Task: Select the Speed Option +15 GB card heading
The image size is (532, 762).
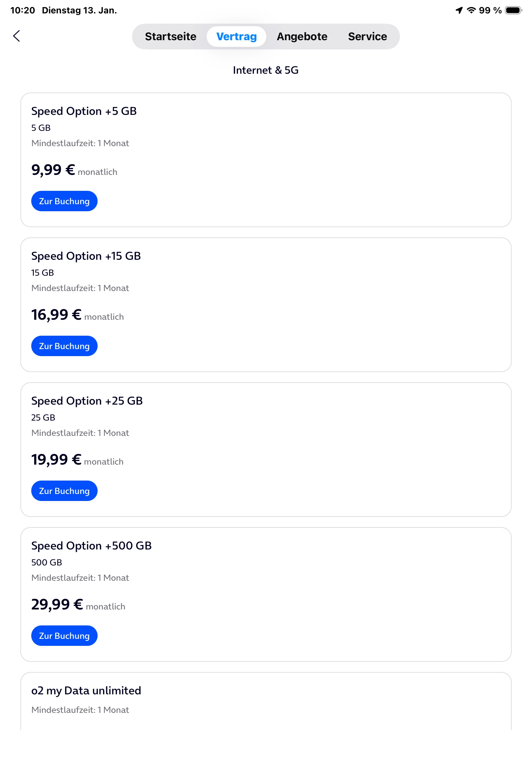Action: click(86, 256)
